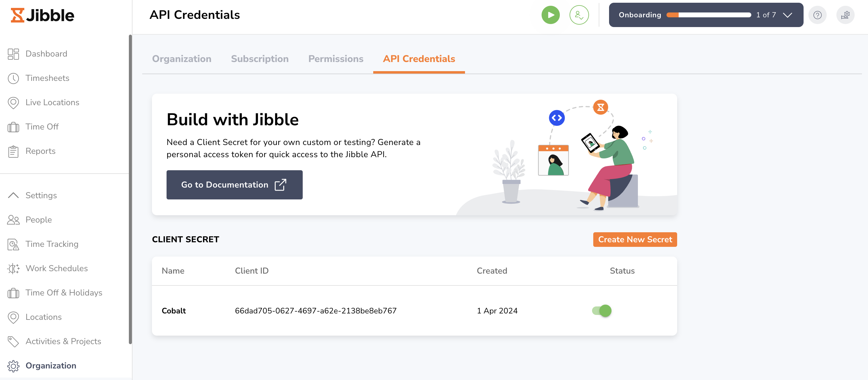Switch to the Permissions tab
Image resolution: width=868 pixels, height=380 pixels.
pos(336,59)
